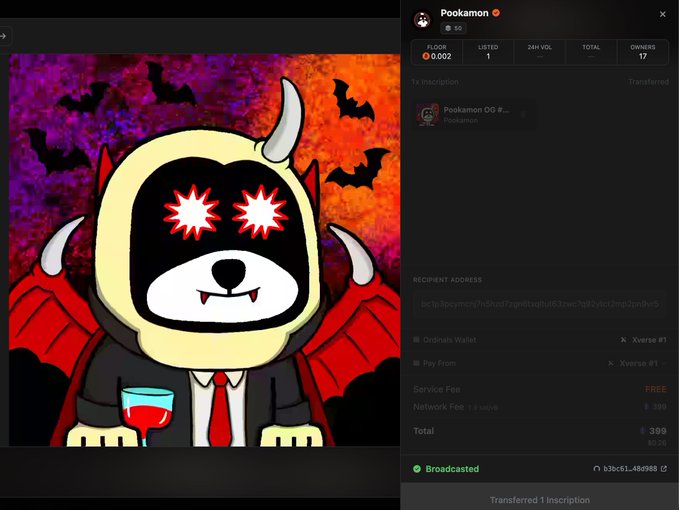Click the arrow button above the artwork
Viewport: 679px width, 510px height.
tap(3, 36)
